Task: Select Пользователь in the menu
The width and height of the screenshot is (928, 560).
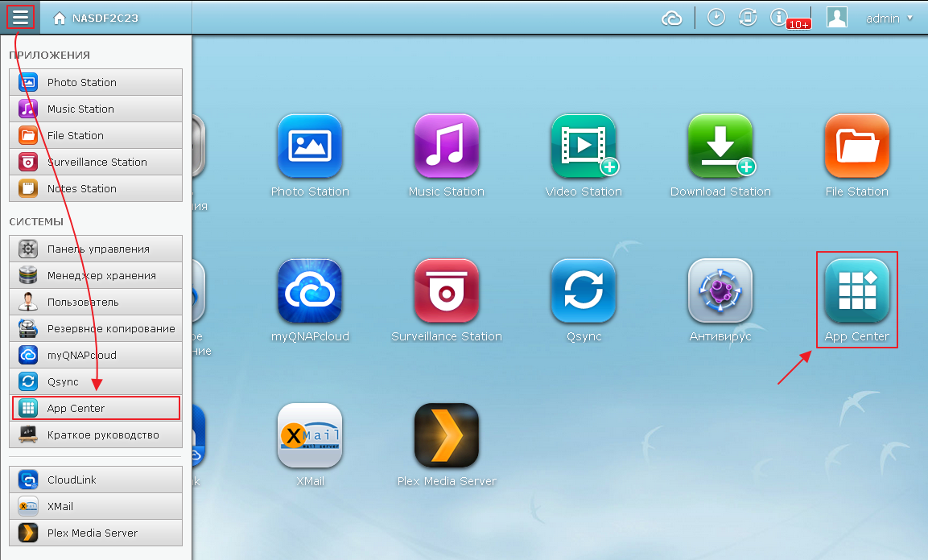Action: [x=96, y=303]
